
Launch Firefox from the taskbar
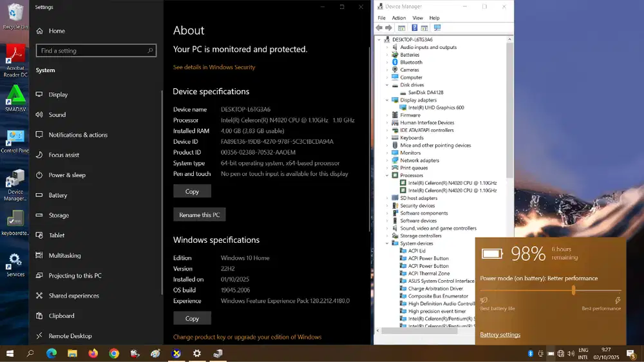coord(93,354)
